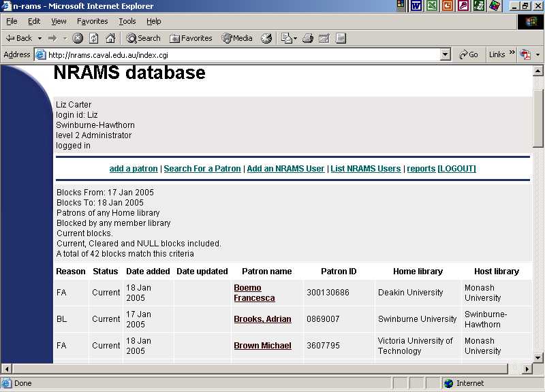Click the Mail toolbar icon
This screenshot has width=545, height=392.
pyautogui.click(x=286, y=38)
